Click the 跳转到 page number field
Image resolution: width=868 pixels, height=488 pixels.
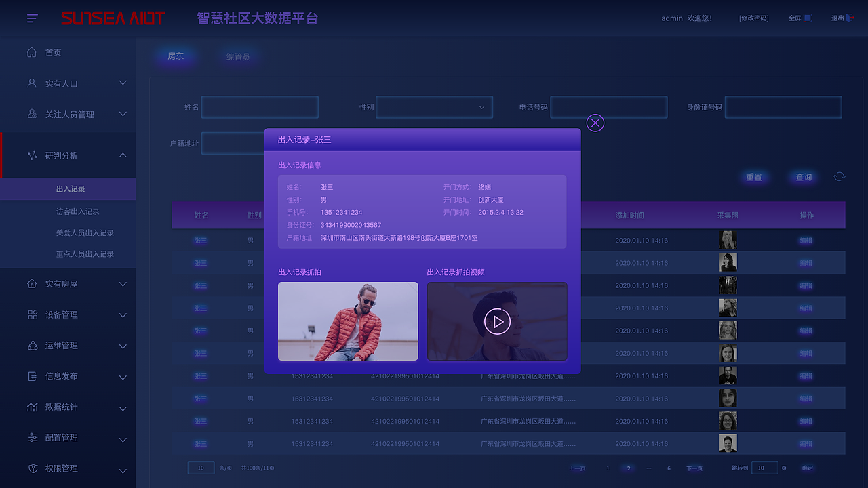[765, 468]
